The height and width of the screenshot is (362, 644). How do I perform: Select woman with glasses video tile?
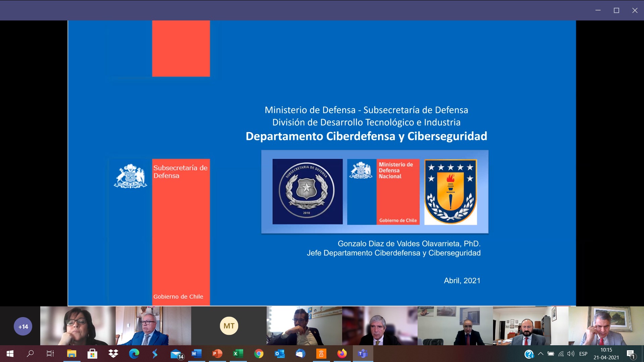[78, 326]
